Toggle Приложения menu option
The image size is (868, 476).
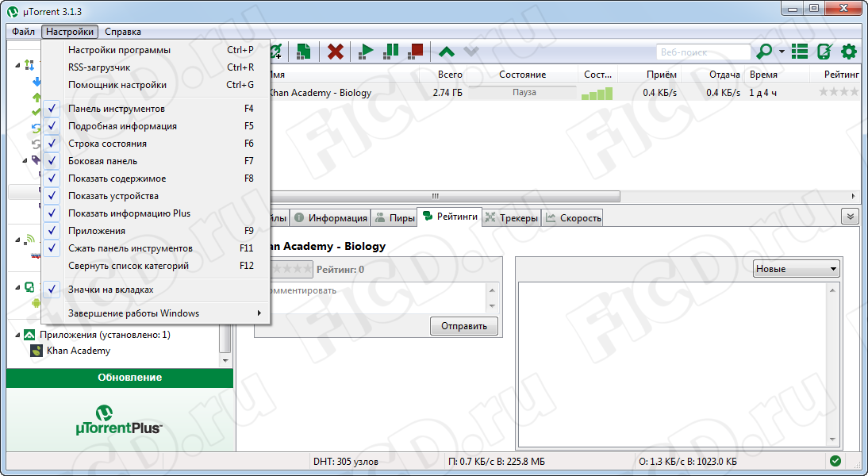click(156, 231)
